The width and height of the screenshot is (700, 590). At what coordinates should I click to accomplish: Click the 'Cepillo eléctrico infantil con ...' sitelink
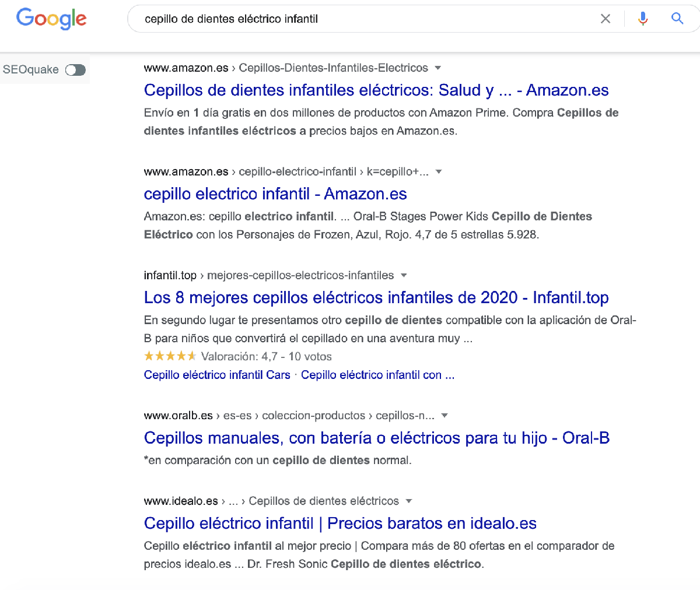pyautogui.click(x=377, y=375)
